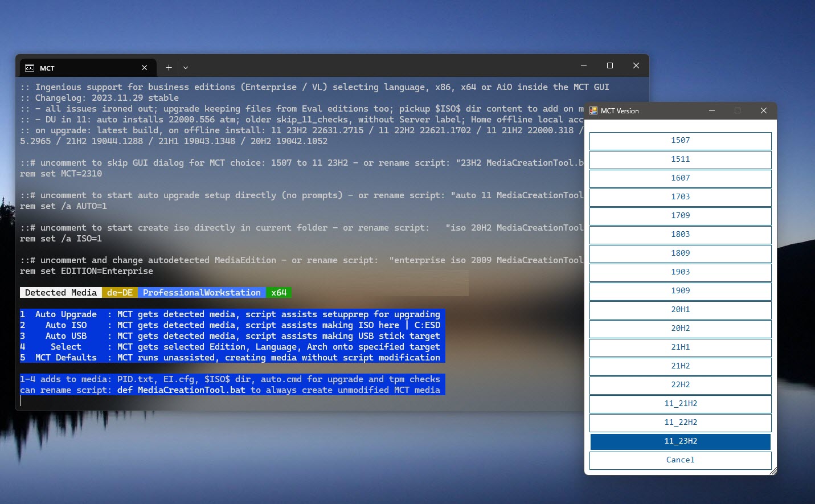Image resolution: width=815 pixels, height=504 pixels.
Task: Select version 1703
Action: [680, 197]
